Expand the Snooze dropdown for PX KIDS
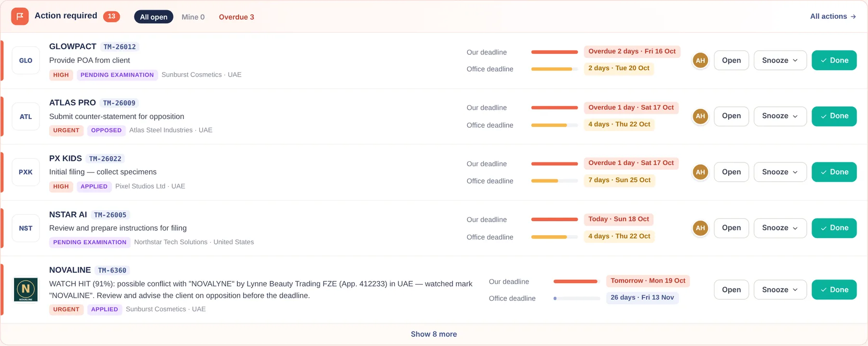The image size is (868, 346). click(x=780, y=172)
